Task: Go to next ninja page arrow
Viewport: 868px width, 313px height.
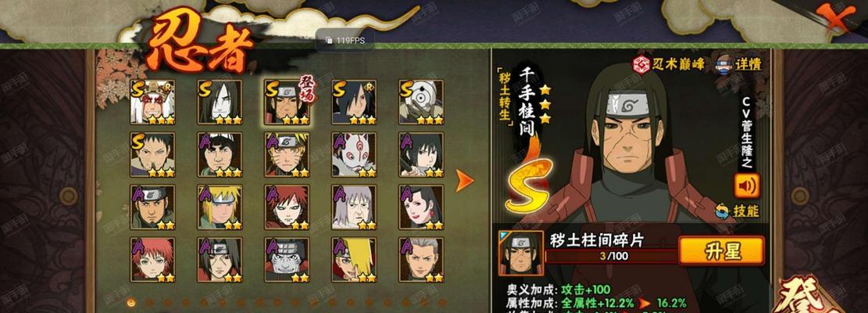Action: [464, 181]
